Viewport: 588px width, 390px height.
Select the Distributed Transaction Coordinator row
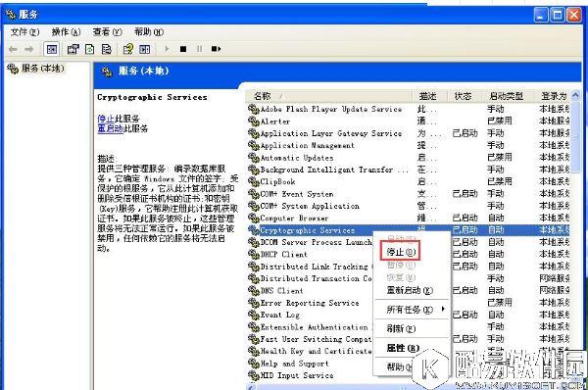click(x=408, y=278)
